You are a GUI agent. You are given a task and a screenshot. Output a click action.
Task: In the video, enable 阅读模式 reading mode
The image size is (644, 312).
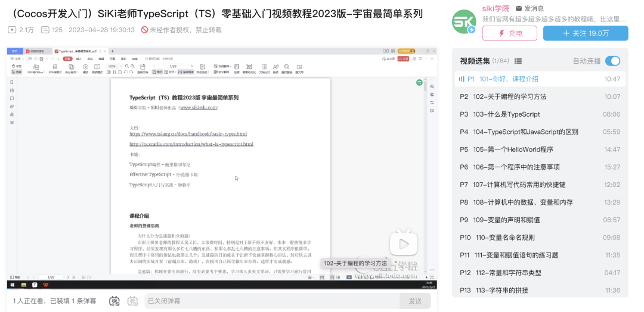pos(97,68)
